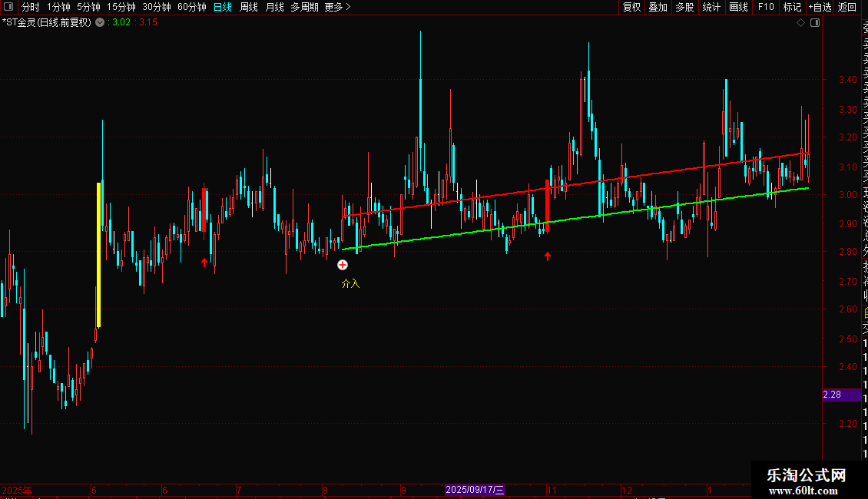
Task: Toggle the right side panel icon
Action: 815,23
